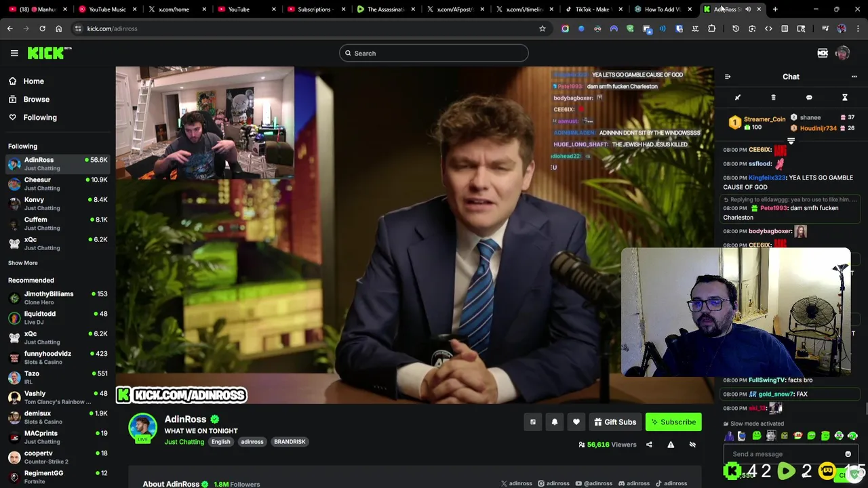Share the stream using the share icon
Image resolution: width=868 pixels, height=488 pixels.
coord(649,445)
